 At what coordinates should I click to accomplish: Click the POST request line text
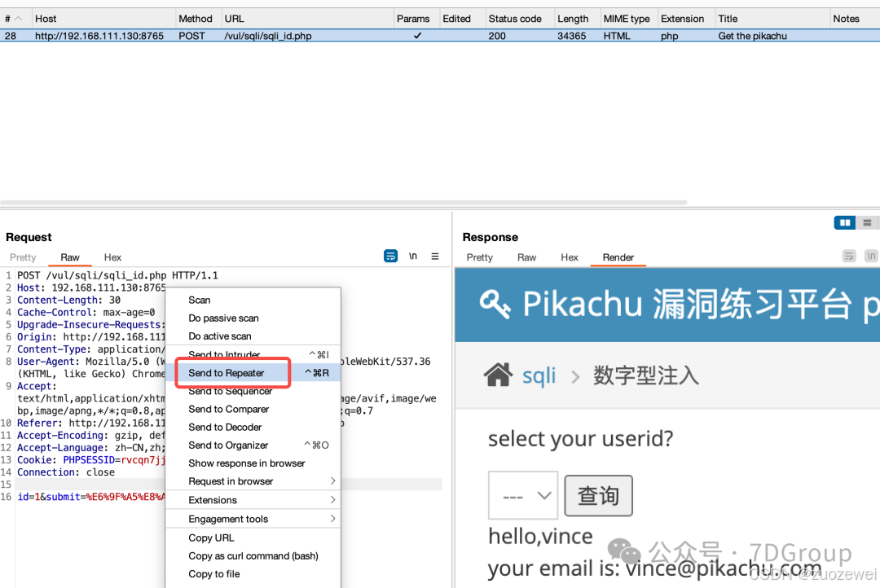(x=117, y=275)
